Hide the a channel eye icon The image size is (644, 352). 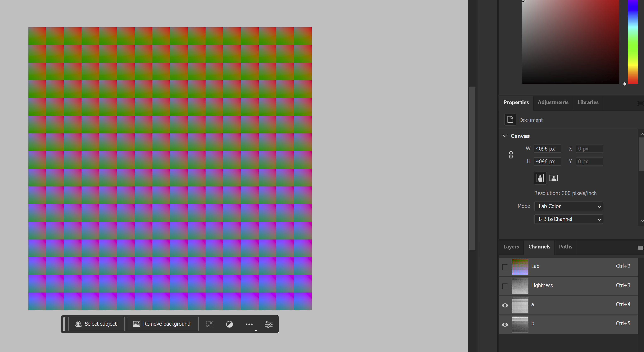coord(505,305)
